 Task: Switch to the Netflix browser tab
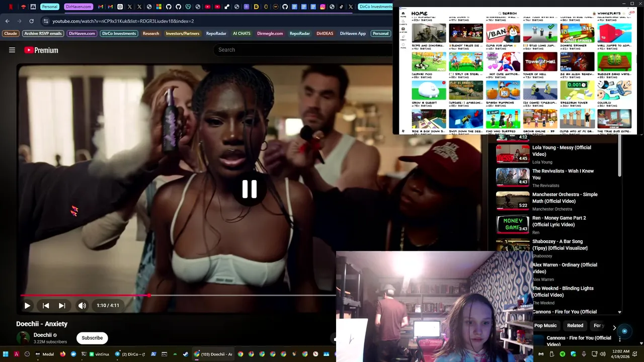click(x=11, y=7)
